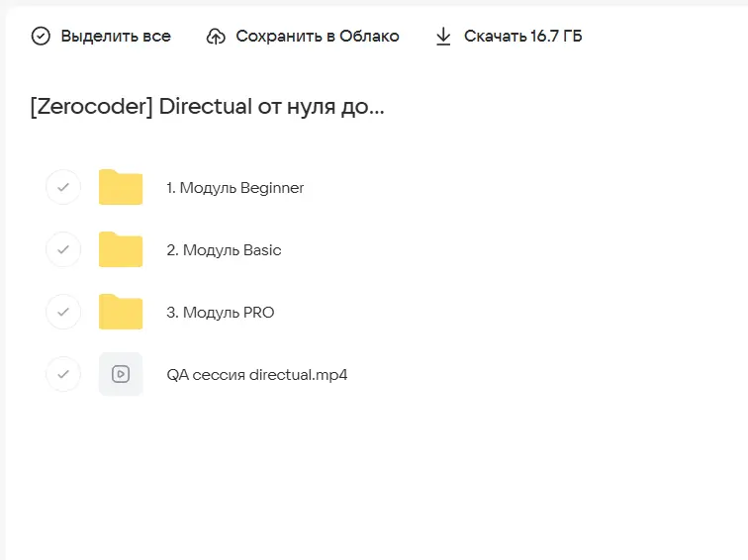748x560 pixels.
Task: Click the circled checkmark icon next to Выделить все
Action: tap(41, 37)
